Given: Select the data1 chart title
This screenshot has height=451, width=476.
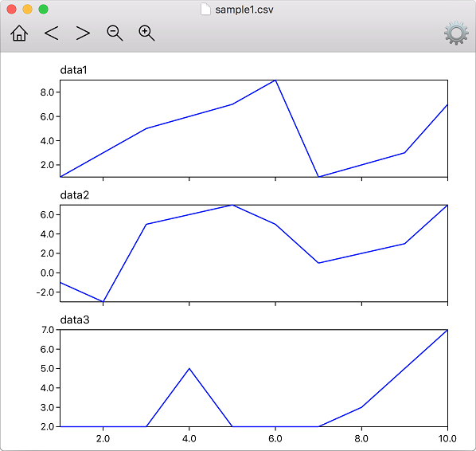Looking at the screenshot, I should tap(74, 70).
